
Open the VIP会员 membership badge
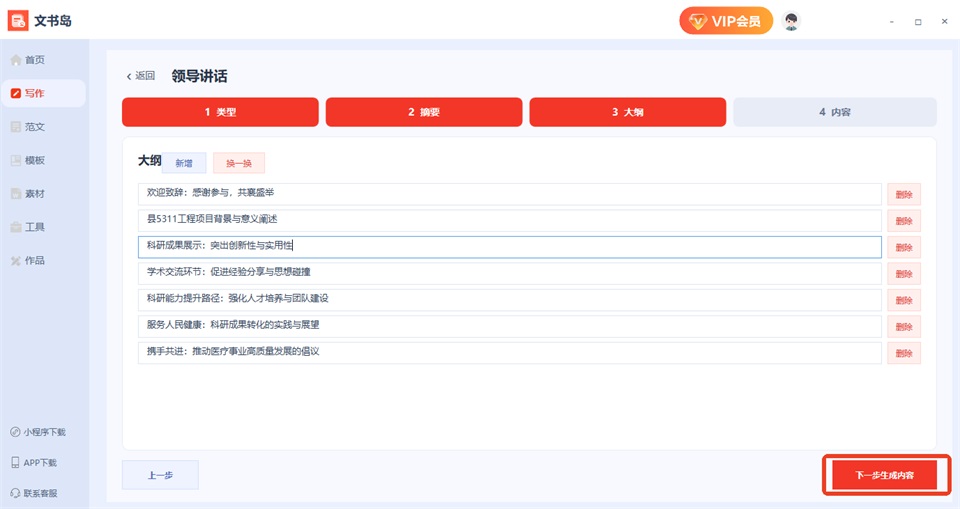click(726, 21)
